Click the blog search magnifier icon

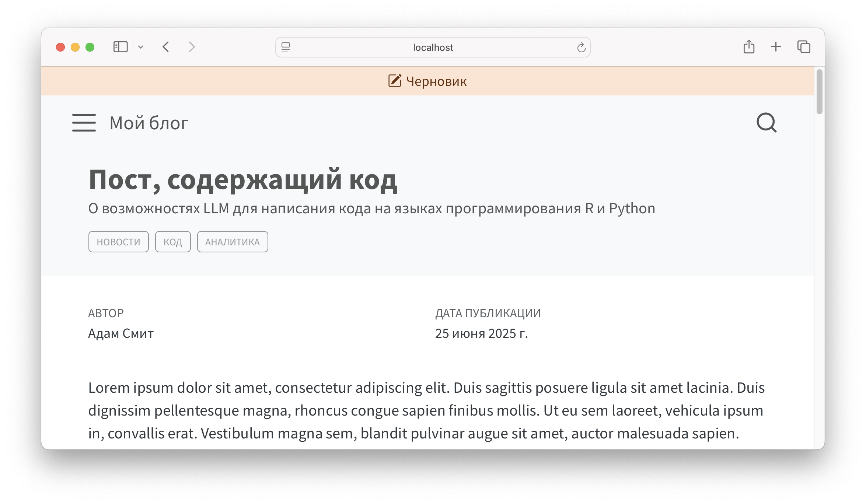tap(767, 123)
